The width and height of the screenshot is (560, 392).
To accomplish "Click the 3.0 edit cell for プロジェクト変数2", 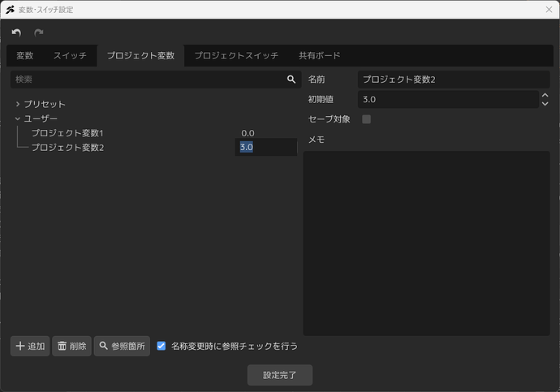I will 266,147.
